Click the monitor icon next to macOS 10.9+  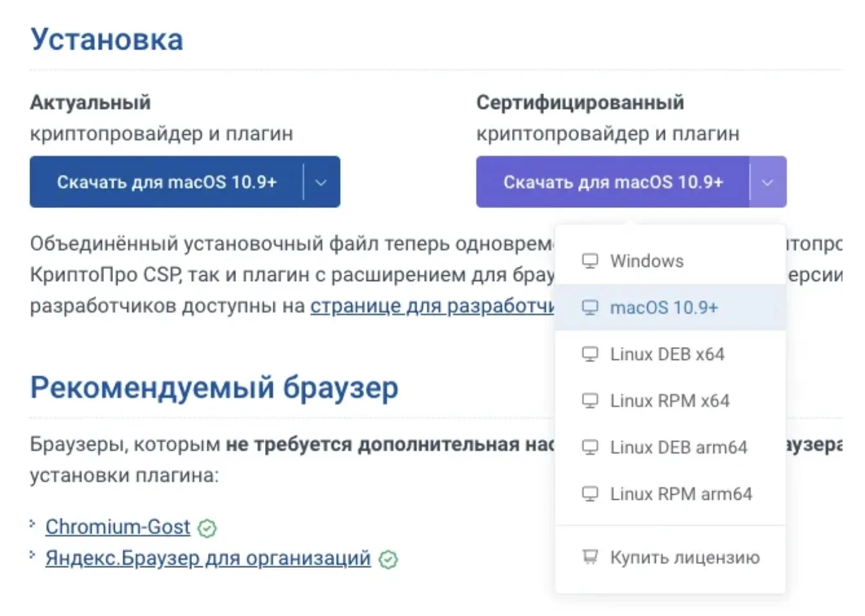pos(590,308)
